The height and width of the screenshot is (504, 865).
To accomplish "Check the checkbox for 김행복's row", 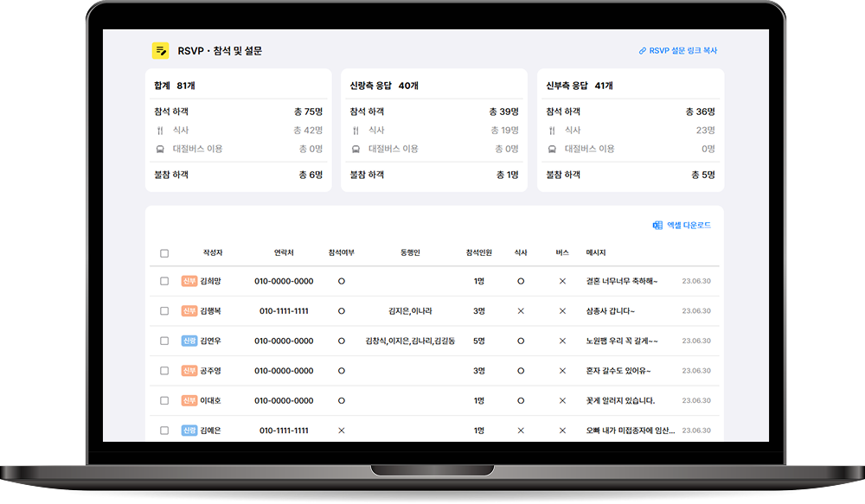I will click(x=164, y=311).
